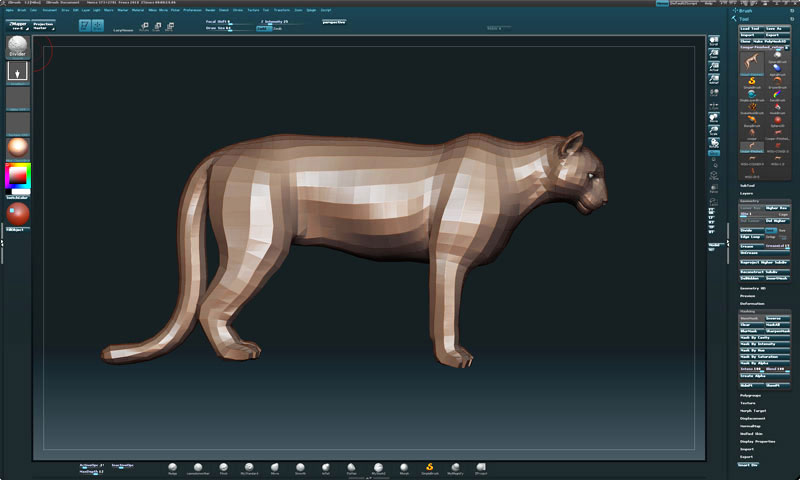Select the Sphere3D red sphere tool

click(777, 120)
